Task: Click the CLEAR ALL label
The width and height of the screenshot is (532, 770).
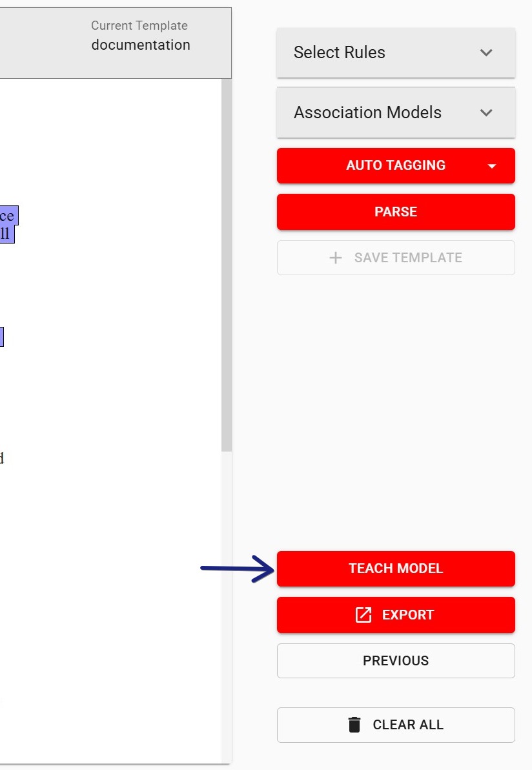Action: coord(408,725)
